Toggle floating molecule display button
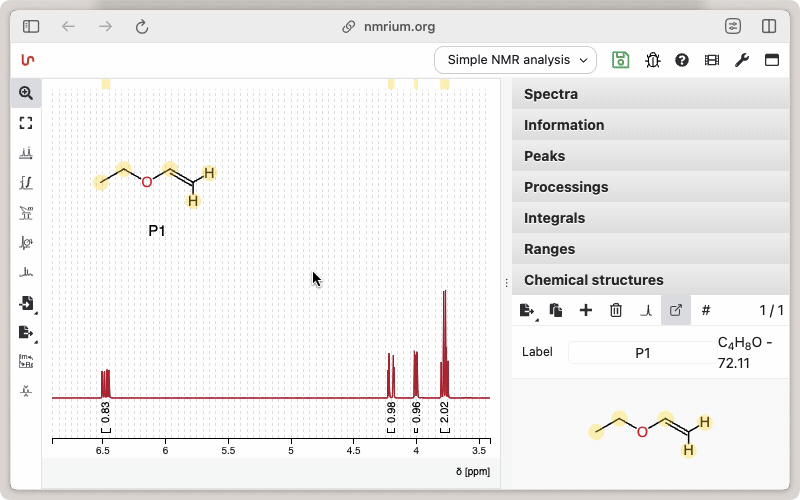Viewport: 800px width, 500px height. coord(676,311)
